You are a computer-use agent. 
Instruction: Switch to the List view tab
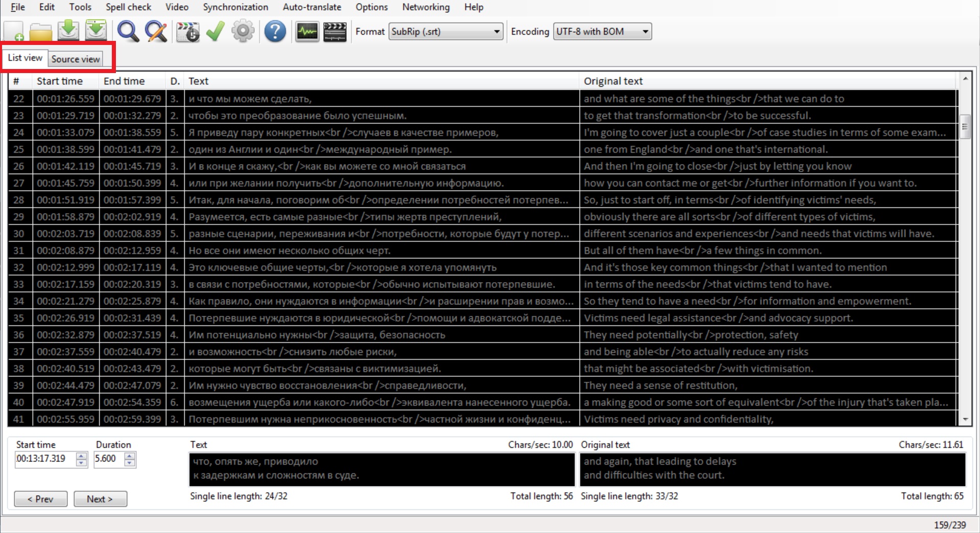tap(25, 58)
